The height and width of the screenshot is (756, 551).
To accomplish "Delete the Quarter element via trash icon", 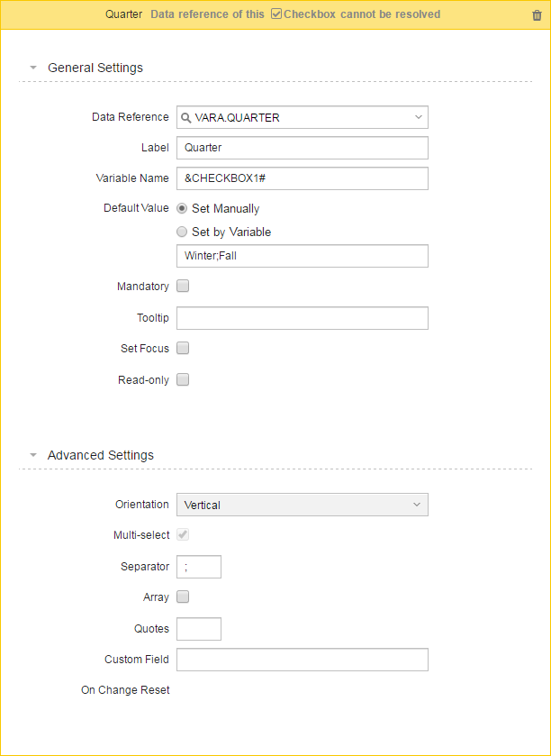I will [537, 15].
